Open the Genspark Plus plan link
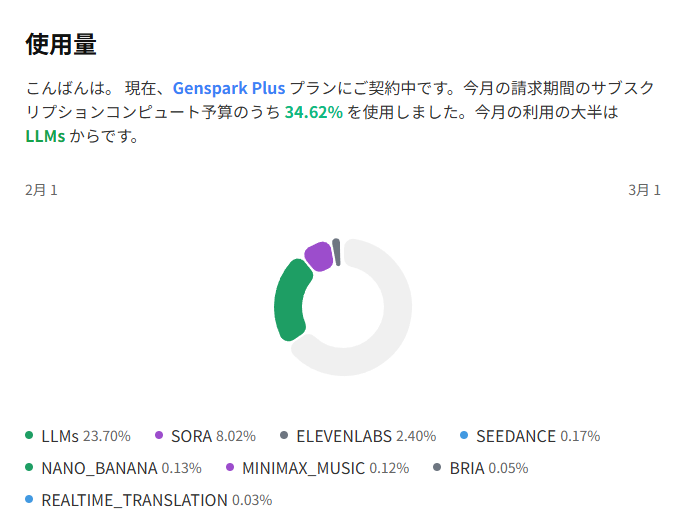This screenshot has width=687, height=527. [x=229, y=88]
